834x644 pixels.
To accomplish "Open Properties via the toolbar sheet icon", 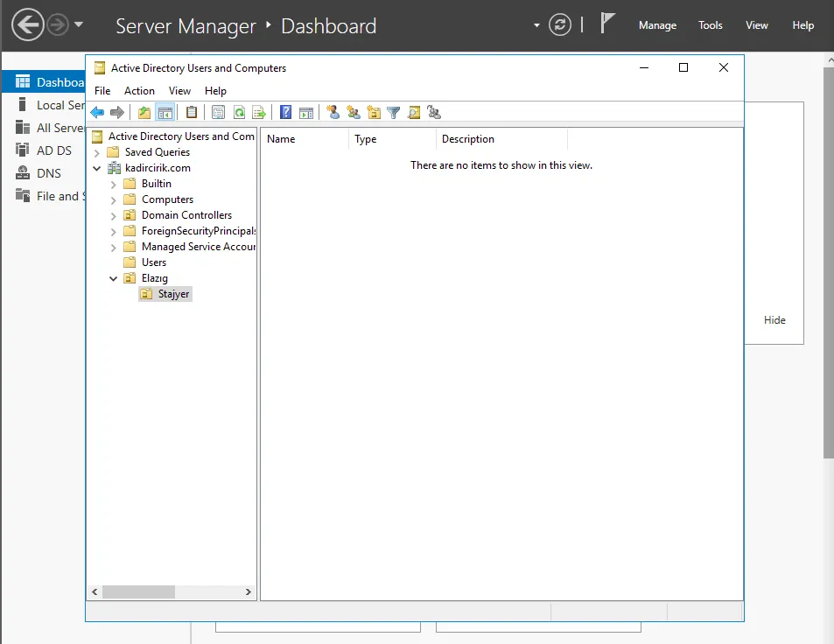I will [218, 112].
